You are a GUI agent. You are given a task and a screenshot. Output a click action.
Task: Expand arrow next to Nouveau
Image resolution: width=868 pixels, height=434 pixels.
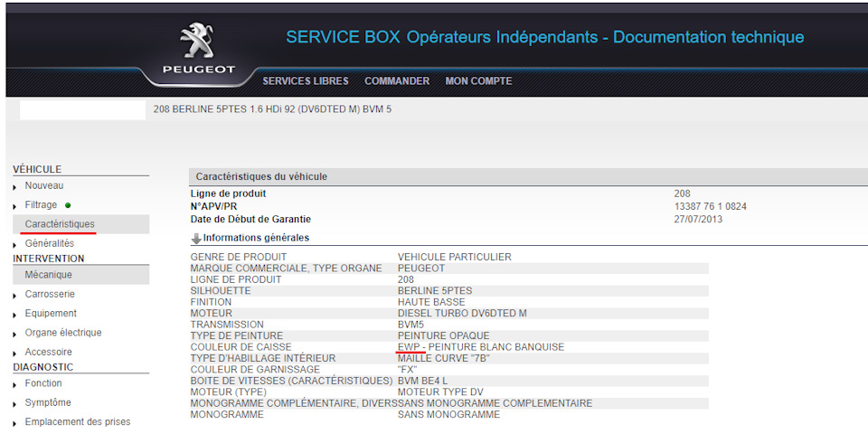[15, 188]
